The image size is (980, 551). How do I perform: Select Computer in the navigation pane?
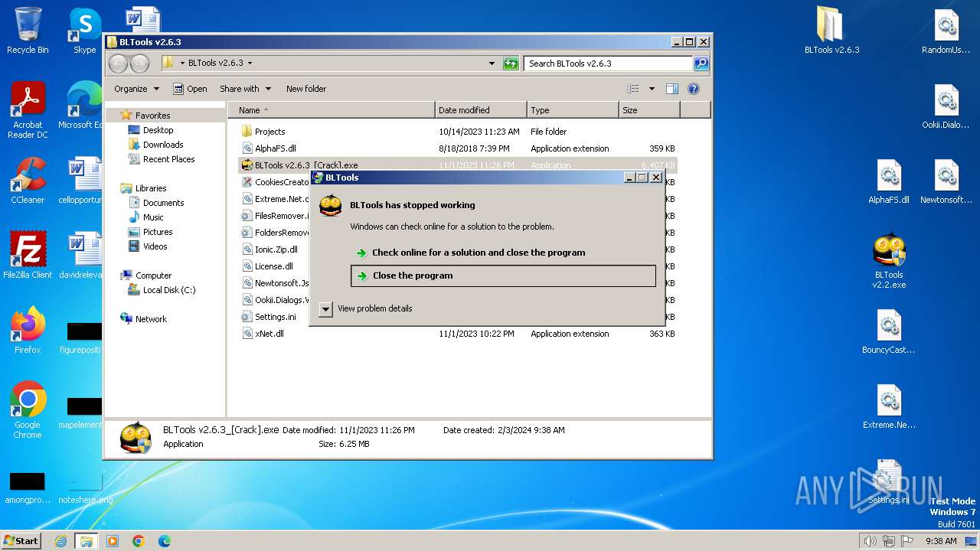click(153, 275)
